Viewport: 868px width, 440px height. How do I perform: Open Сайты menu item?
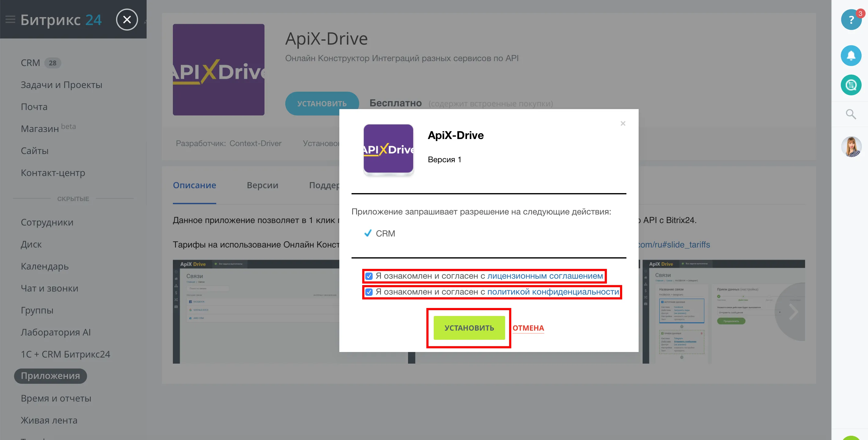pyautogui.click(x=35, y=151)
